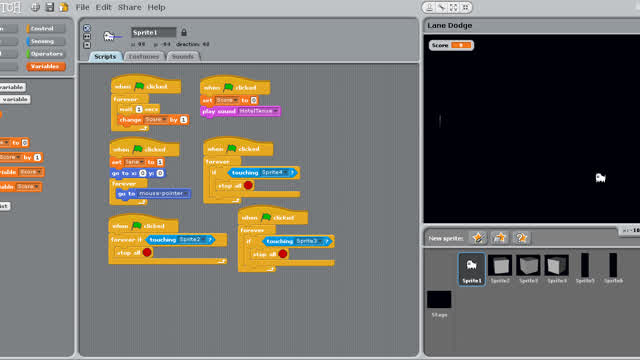Click the Lane Dodge project title
This screenshot has height=360, width=640.
point(450,25)
